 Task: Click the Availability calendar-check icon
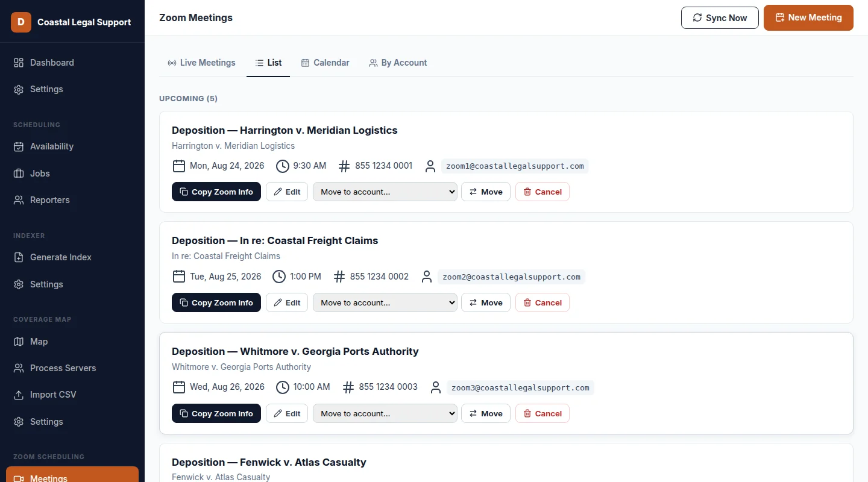[x=19, y=146]
